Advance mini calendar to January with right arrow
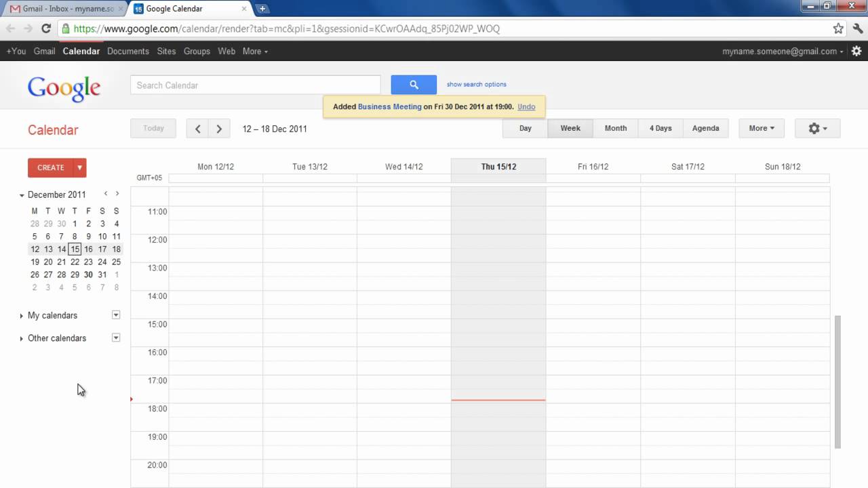Viewport: 868px width, 488px height. (117, 193)
